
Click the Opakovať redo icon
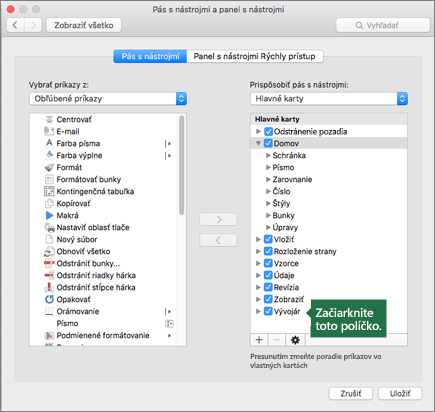(x=49, y=299)
